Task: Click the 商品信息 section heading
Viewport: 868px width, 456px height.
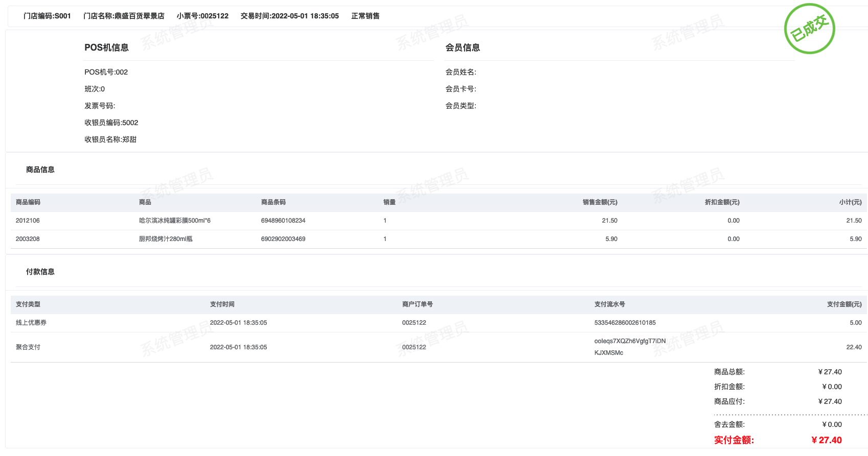Action: coord(40,170)
